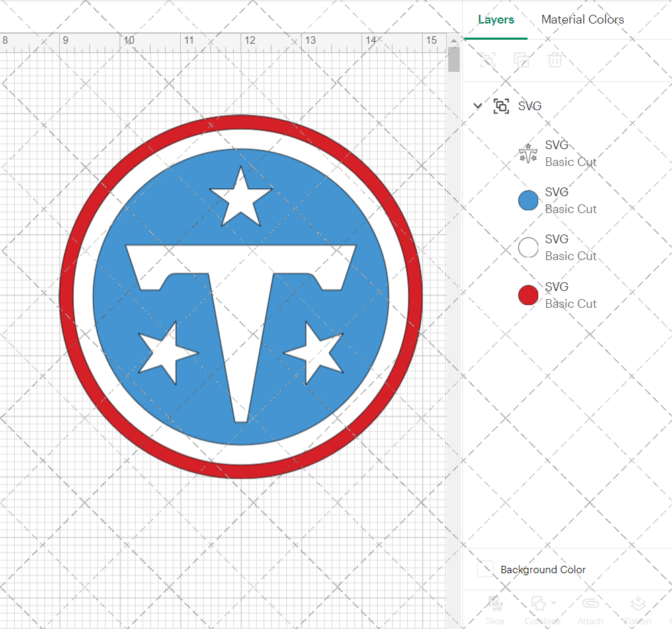Select the T-and-stars SVG layer thumbnail
Viewport: 672px width, 629px height.
(x=528, y=153)
